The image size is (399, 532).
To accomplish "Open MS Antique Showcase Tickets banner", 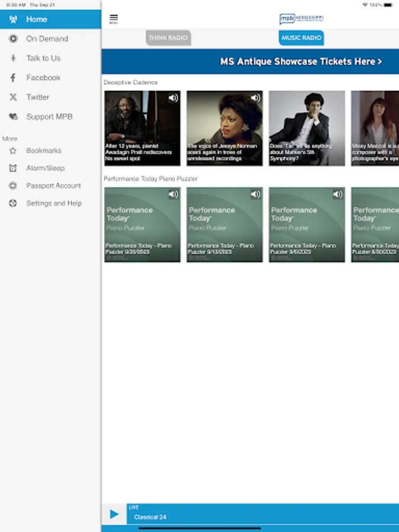I will point(301,61).
